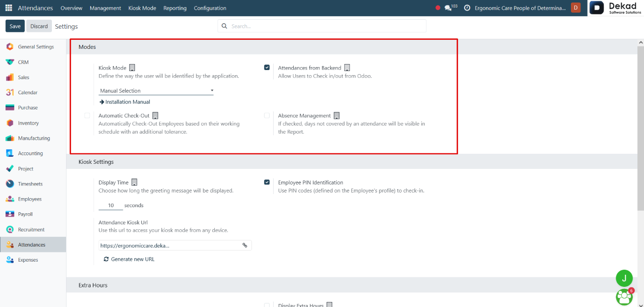Open the green J avatar chat bubble
The width and height of the screenshot is (644, 307).
click(x=624, y=278)
